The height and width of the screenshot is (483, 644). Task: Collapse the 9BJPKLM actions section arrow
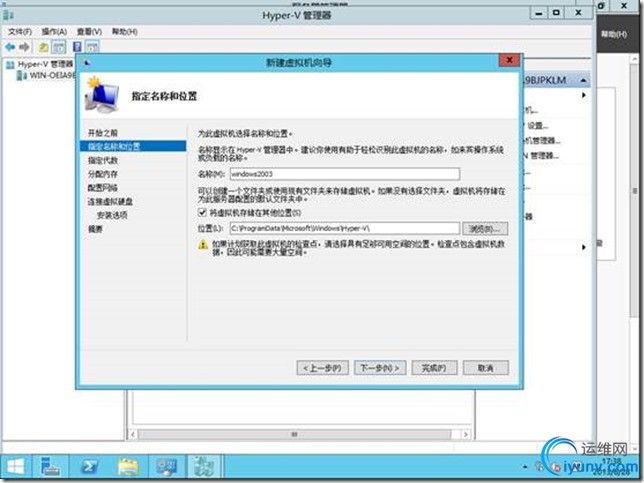point(583,80)
